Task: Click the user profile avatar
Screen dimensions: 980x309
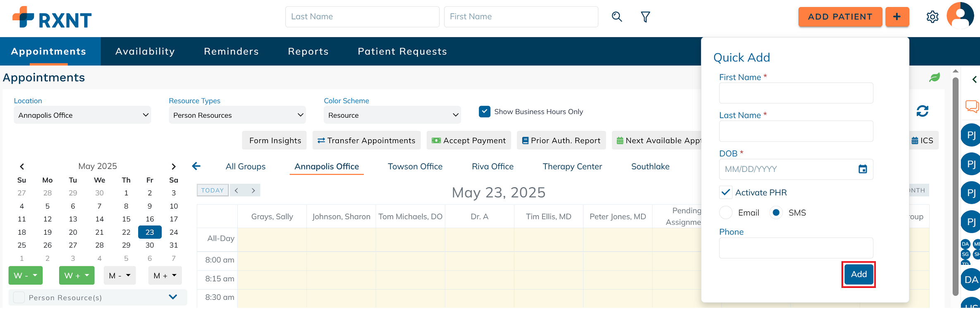Action: tap(960, 16)
